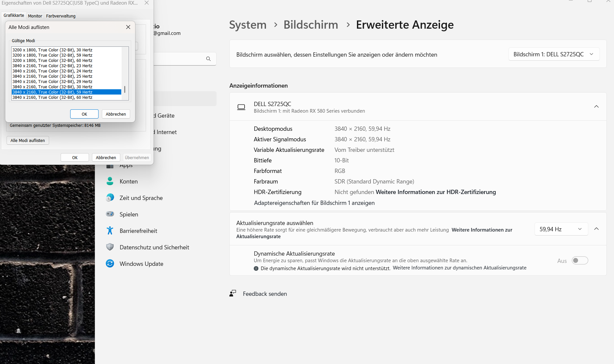Click OK in the Eigenschaften window
Screen dimensions: 614x364
coord(75,157)
